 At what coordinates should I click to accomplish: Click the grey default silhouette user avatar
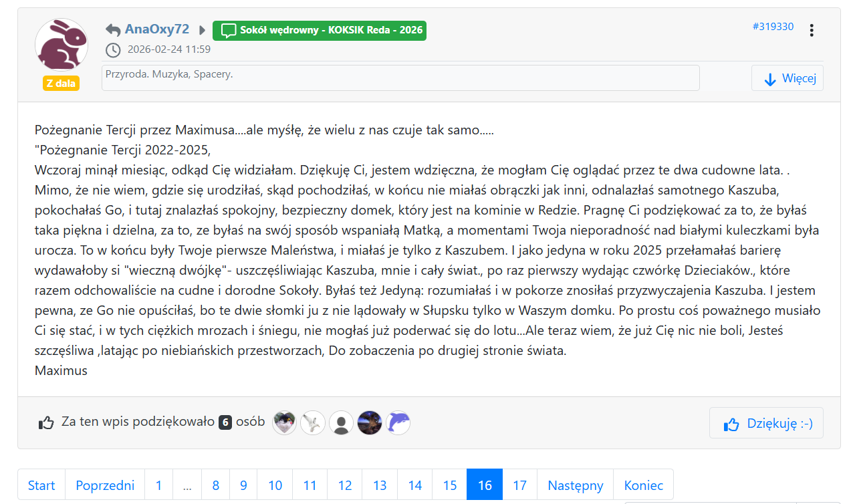click(341, 422)
